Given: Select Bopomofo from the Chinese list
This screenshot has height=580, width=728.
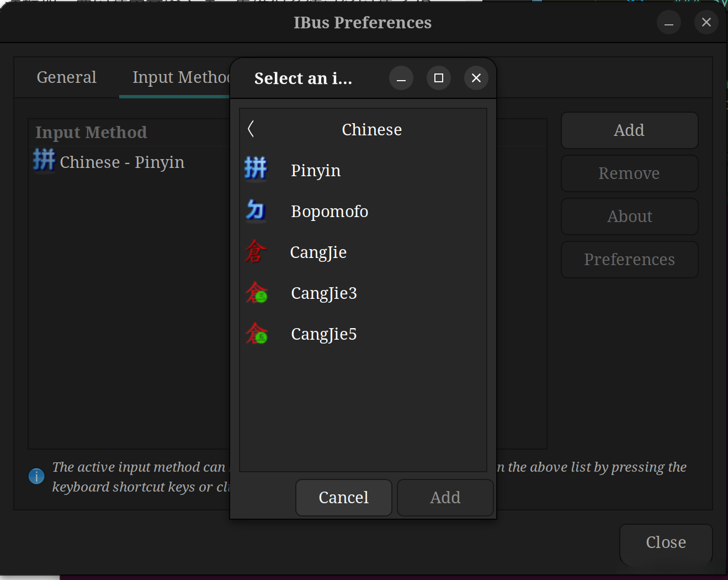Looking at the screenshot, I should (x=330, y=212).
